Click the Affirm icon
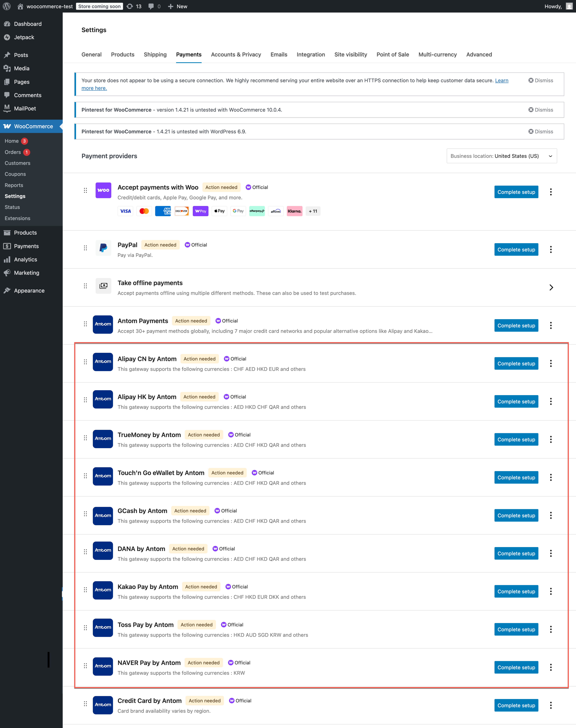The width and height of the screenshot is (576, 728). 276,211
